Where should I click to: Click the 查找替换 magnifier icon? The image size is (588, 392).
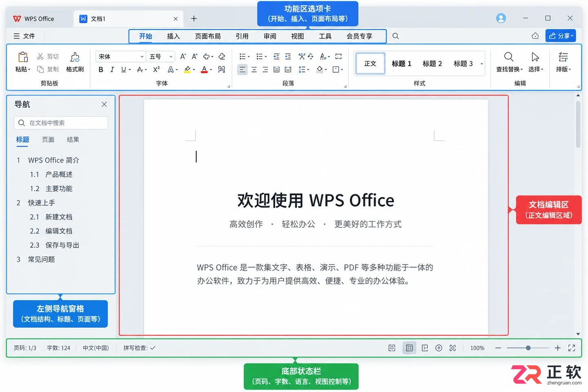tap(509, 57)
